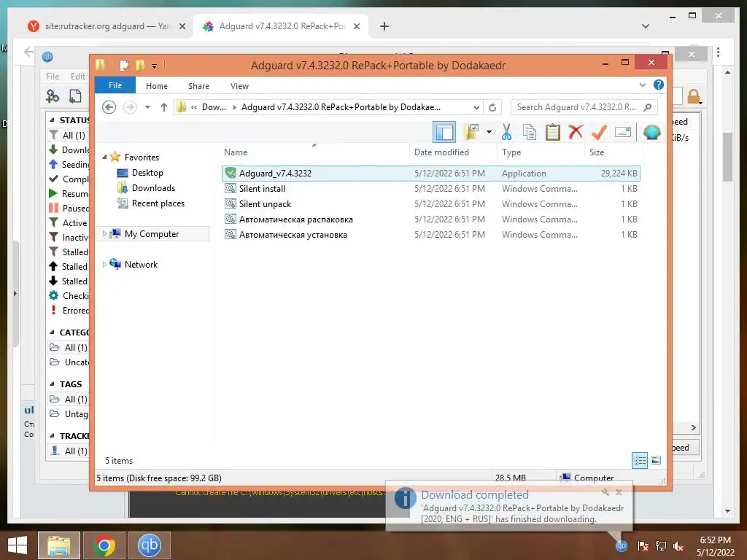This screenshot has width=747, height=560.
Task: Expand the My Computer tree node
Action: tap(104, 234)
